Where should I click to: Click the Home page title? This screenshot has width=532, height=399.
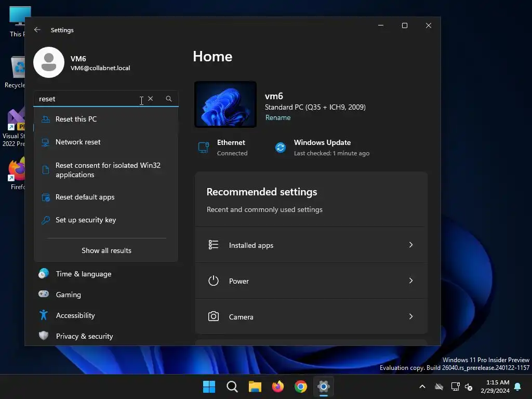[x=212, y=56]
